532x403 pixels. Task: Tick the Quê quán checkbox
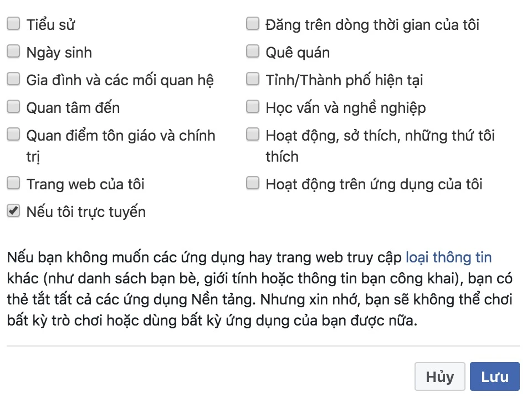253,51
